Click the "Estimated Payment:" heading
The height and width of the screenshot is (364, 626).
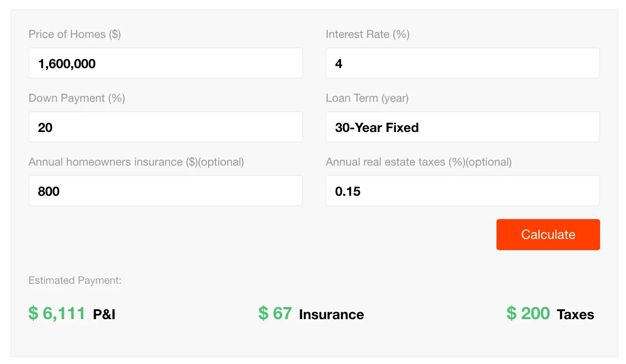click(x=75, y=280)
